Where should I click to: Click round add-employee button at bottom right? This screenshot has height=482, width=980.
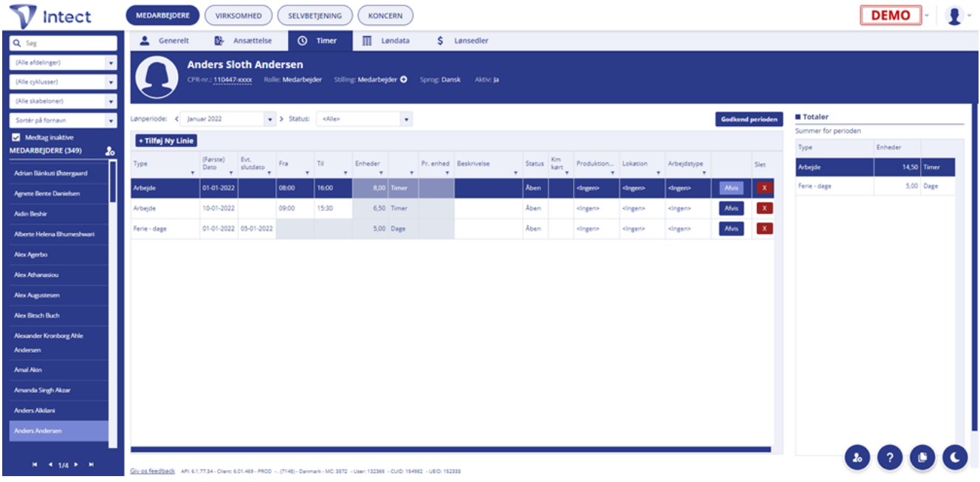[x=857, y=458]
